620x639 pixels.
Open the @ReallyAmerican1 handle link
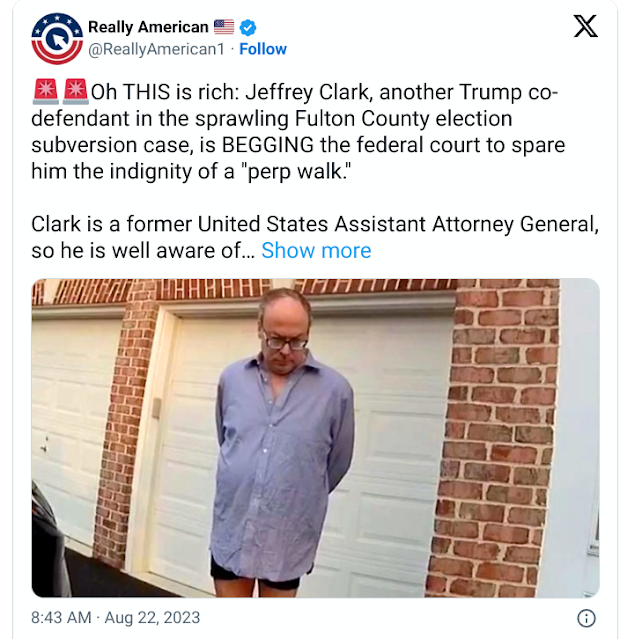(x=157, y=49)
